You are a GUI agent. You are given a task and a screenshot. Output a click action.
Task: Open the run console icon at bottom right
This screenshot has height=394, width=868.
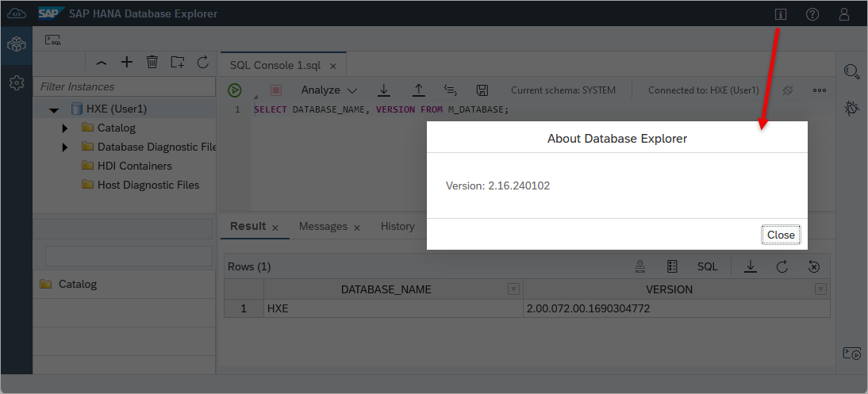click(x=851, y=353)
